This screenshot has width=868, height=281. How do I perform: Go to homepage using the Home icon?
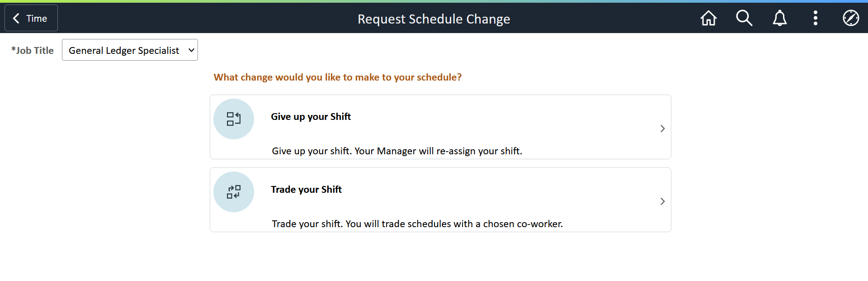click(x=708, y=18)
